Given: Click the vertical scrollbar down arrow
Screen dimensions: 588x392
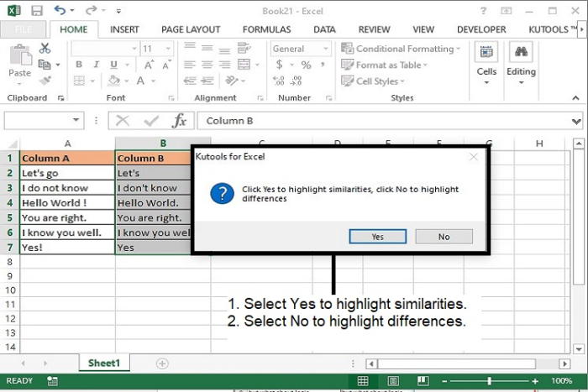Looking at the screenshot, I should 579,349.
